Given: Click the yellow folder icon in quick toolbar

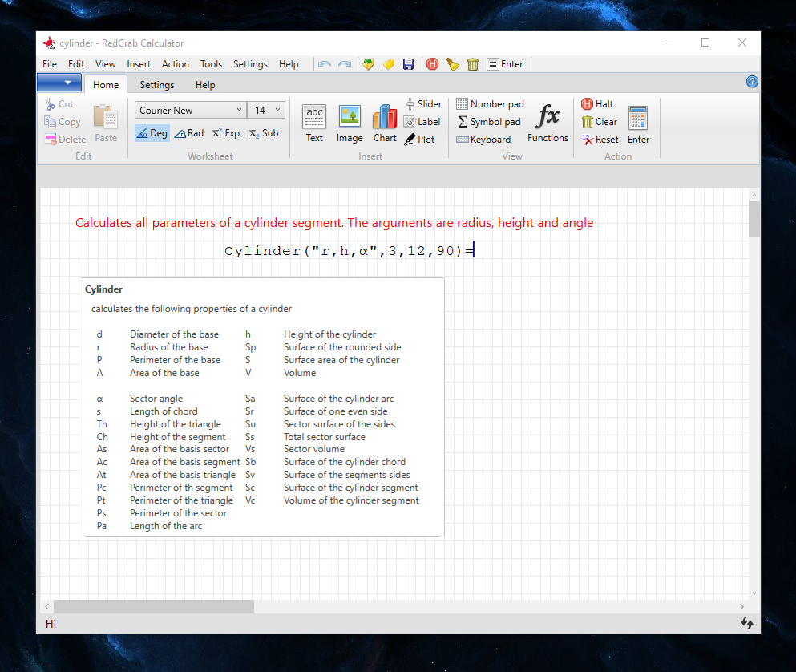Looking at the screenshot, I should [389, 64].
